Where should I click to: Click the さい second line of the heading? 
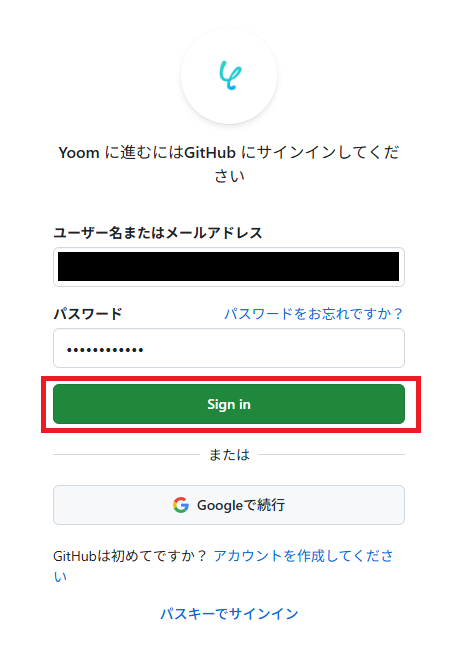pos(229,175)
